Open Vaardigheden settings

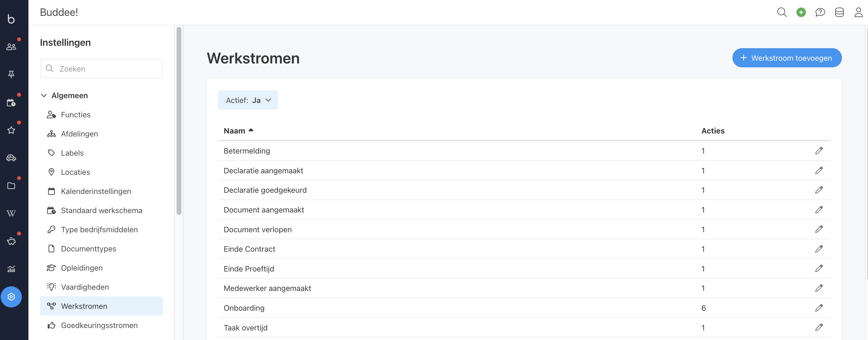click(101, 287)
